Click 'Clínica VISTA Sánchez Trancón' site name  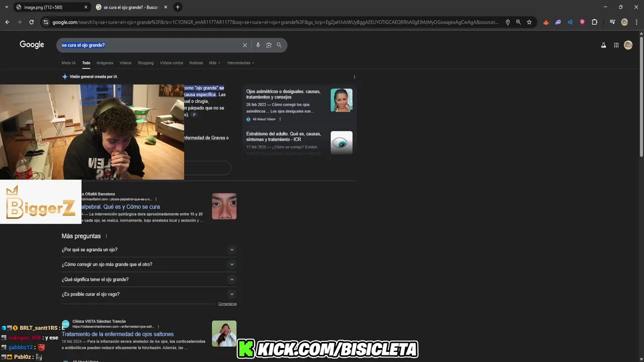coord(99,321)
